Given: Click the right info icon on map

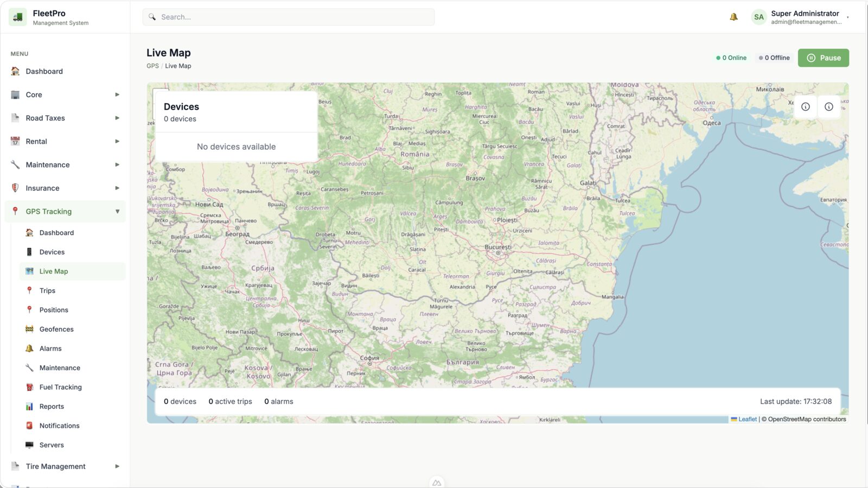Looking at the screenshot, I should 829,106.
